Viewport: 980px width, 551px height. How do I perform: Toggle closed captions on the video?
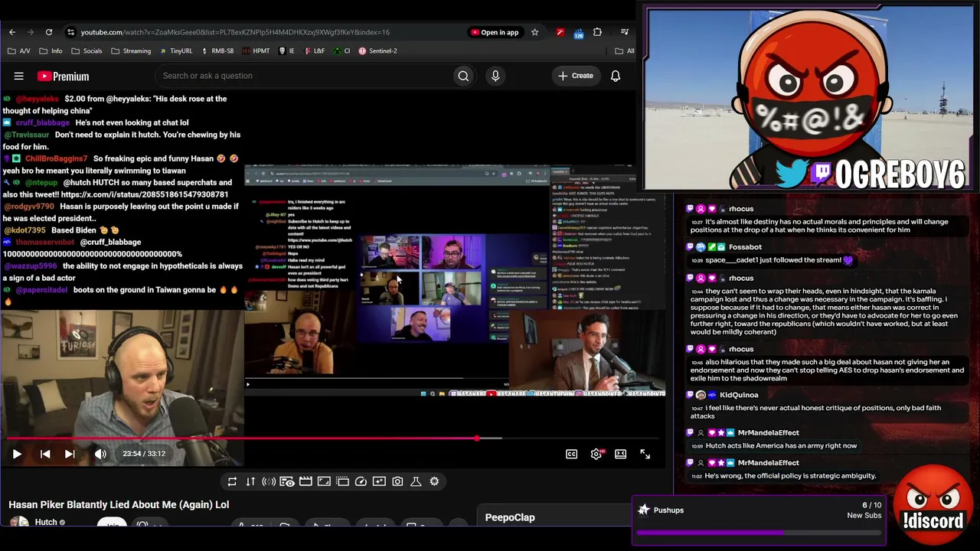tap(572, 454)
